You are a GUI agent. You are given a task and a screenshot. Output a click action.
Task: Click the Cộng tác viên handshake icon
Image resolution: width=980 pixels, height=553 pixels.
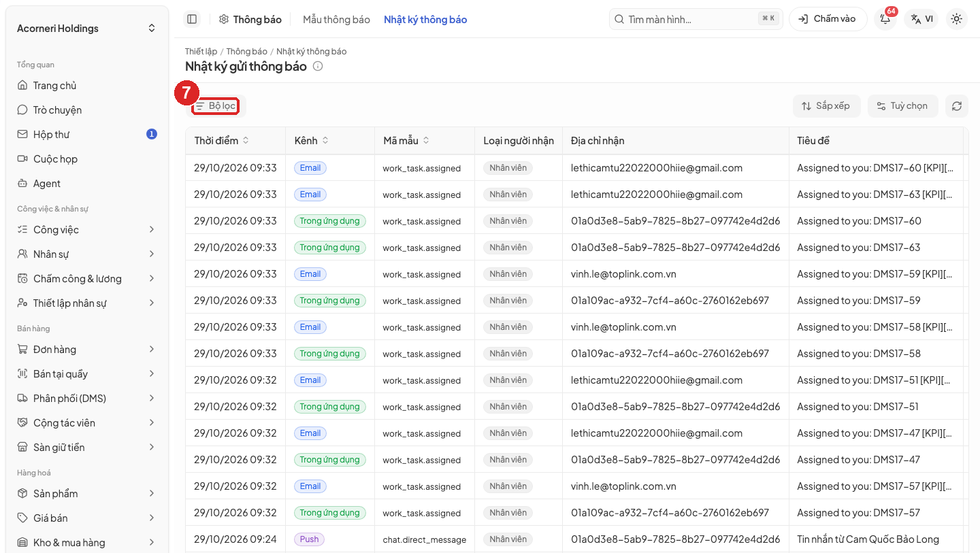(x=22, y=423)
